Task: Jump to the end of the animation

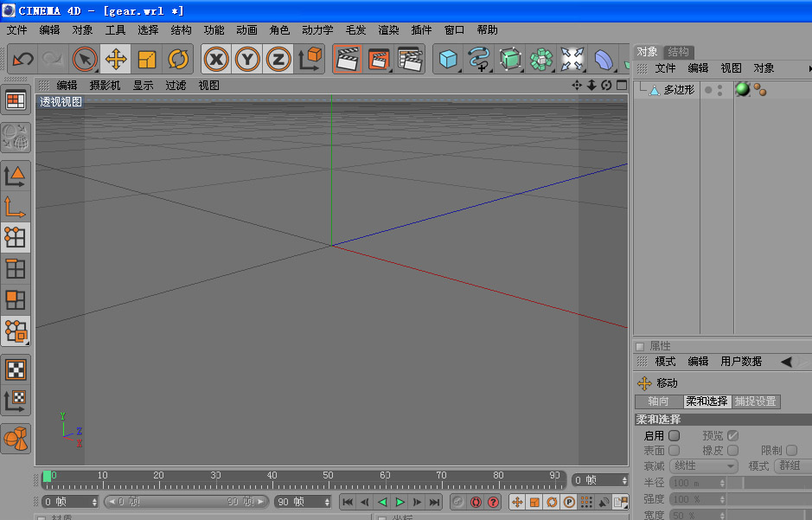Action: coord(434,502)
